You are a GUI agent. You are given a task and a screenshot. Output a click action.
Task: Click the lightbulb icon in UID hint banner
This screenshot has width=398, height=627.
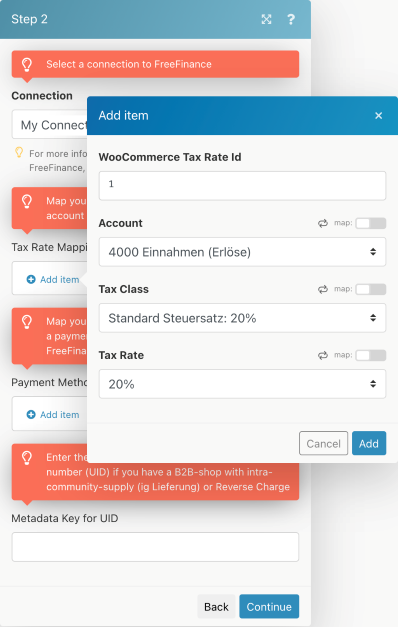pos(27,458)
